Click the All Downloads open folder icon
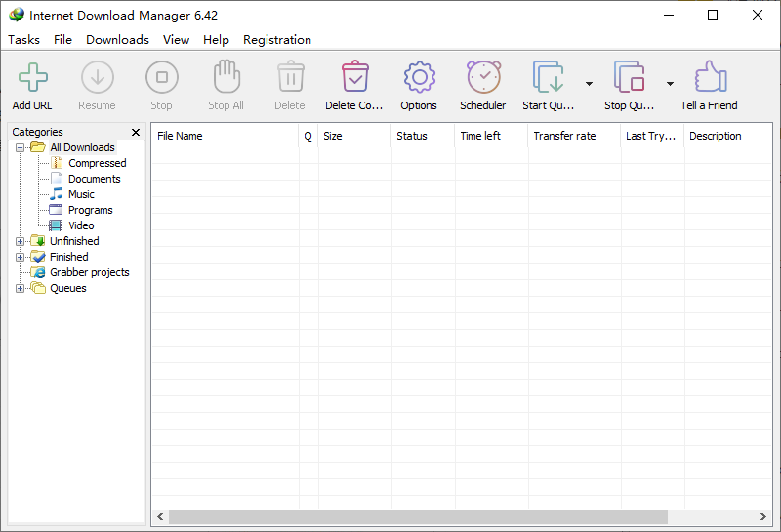Viewport: 781px width, 532px height. pyautogui.click(x=38, y=147)
